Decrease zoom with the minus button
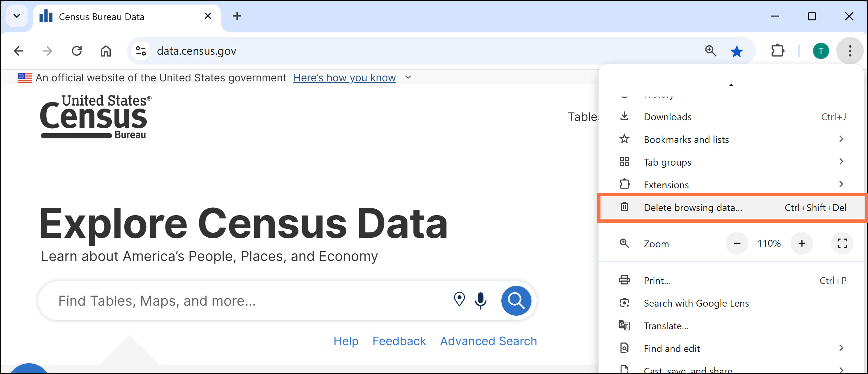868x374 pixels. click(x=737, y=243)
